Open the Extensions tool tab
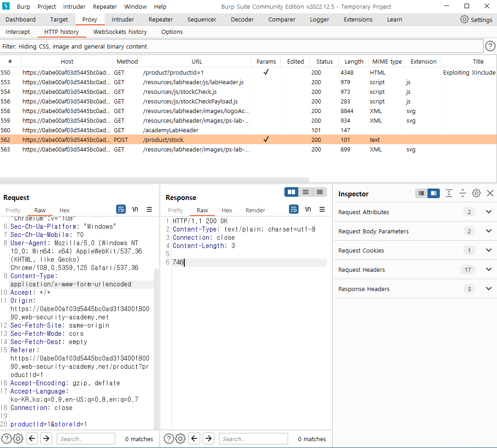This screenshot has height=448, width=497. 358,19
